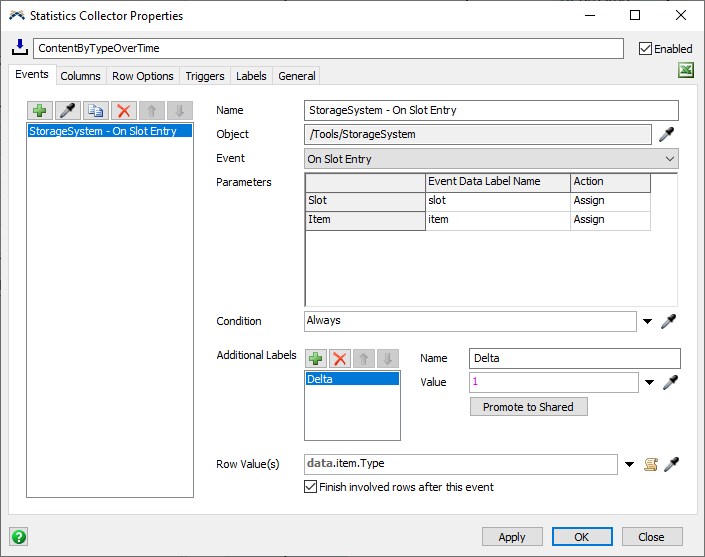Select the Delta label in the list
Image resolution: width=705 pixels, height=557 pixels.
351,379
